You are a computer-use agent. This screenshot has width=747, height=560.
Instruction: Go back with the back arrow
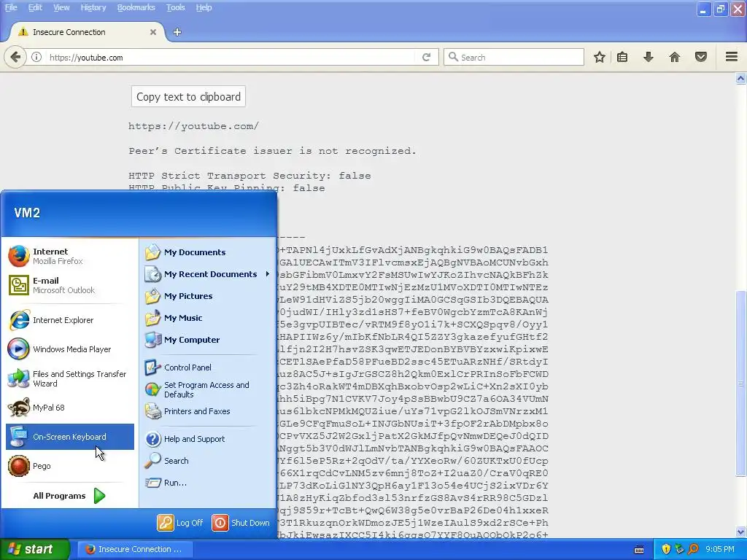pyautogui.click(x=15, y=57)
